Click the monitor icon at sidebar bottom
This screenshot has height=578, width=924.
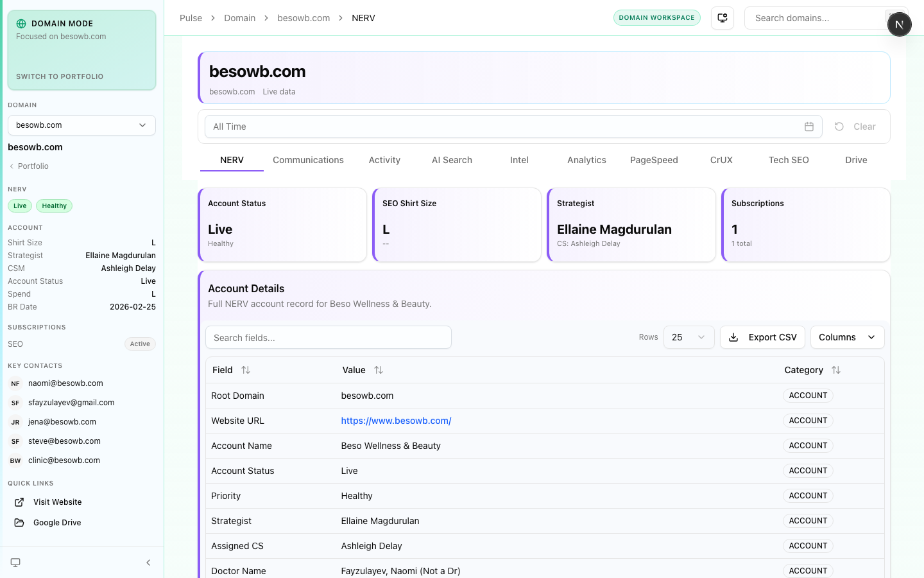(x=15, y=563)
